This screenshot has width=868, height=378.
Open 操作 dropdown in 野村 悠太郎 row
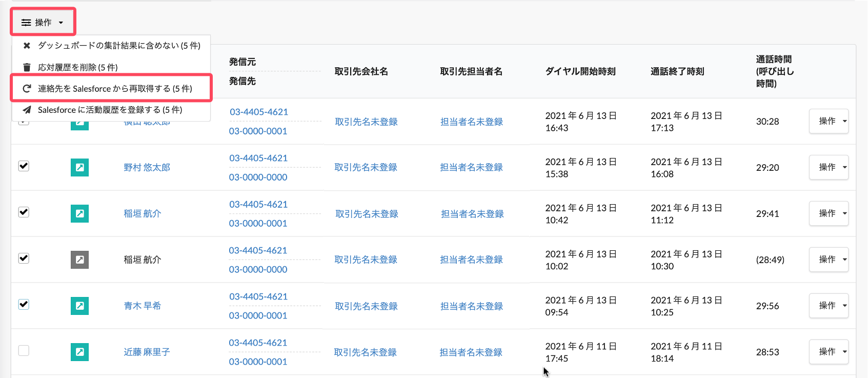point(829,167)
